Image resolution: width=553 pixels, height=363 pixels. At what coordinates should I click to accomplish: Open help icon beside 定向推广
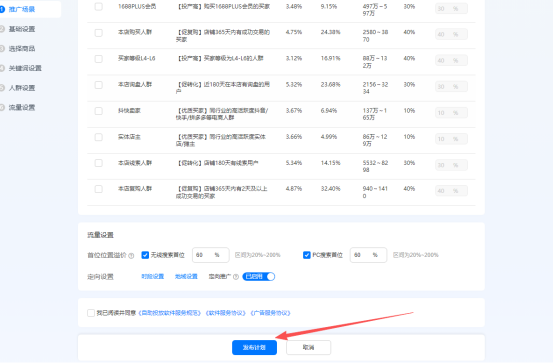[236, 277]
